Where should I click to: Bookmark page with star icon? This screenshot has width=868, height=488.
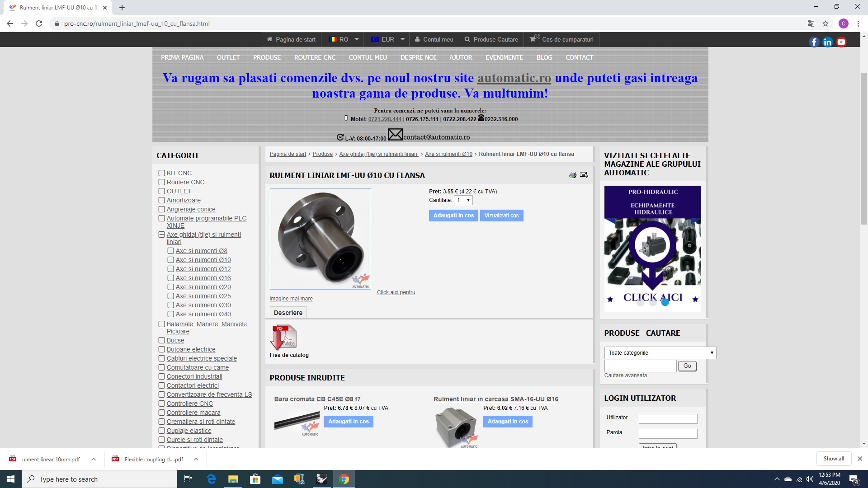click(x=826, y=23)
